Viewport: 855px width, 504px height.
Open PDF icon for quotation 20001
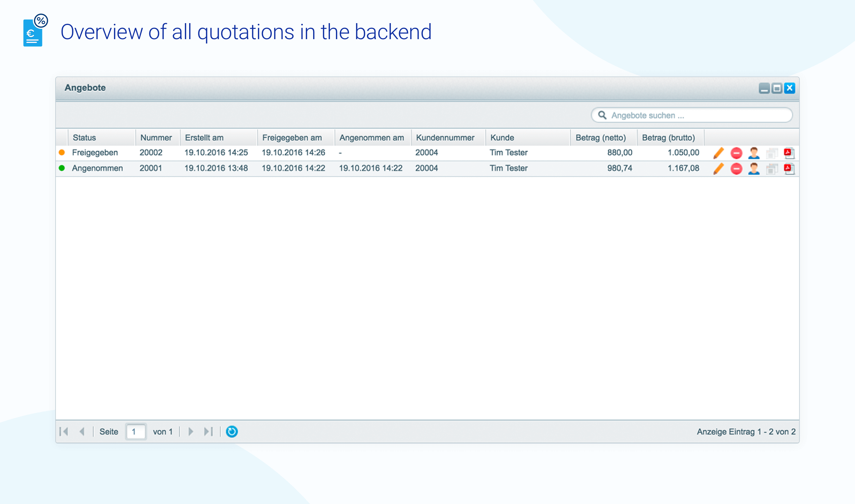pyautogui.click(x=789, y=169)
